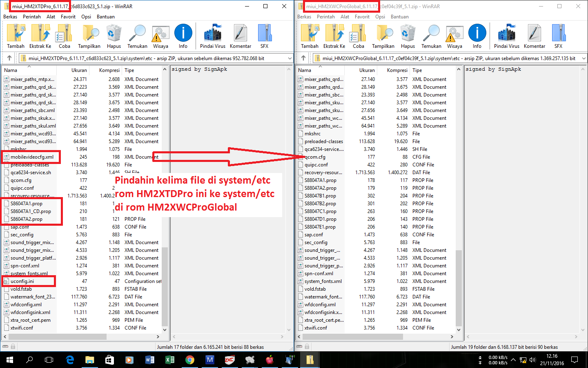Run Pindai Virus on the left archive

212,36
